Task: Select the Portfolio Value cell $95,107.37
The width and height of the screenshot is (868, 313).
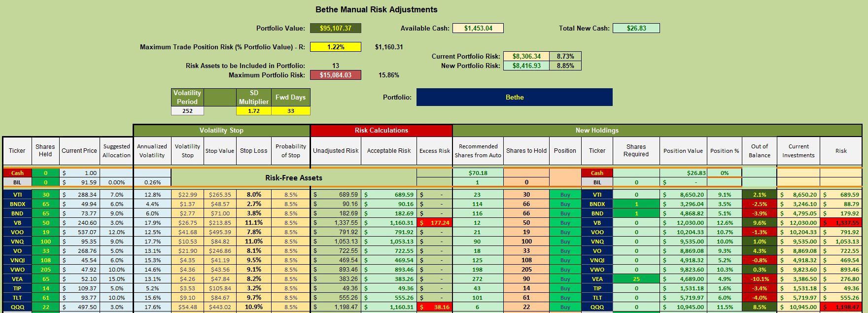Action: click(335, 28)
